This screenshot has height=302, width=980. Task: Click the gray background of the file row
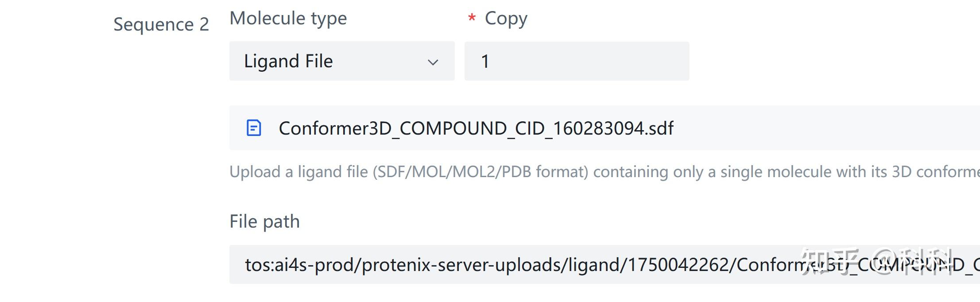click(797, 128)
